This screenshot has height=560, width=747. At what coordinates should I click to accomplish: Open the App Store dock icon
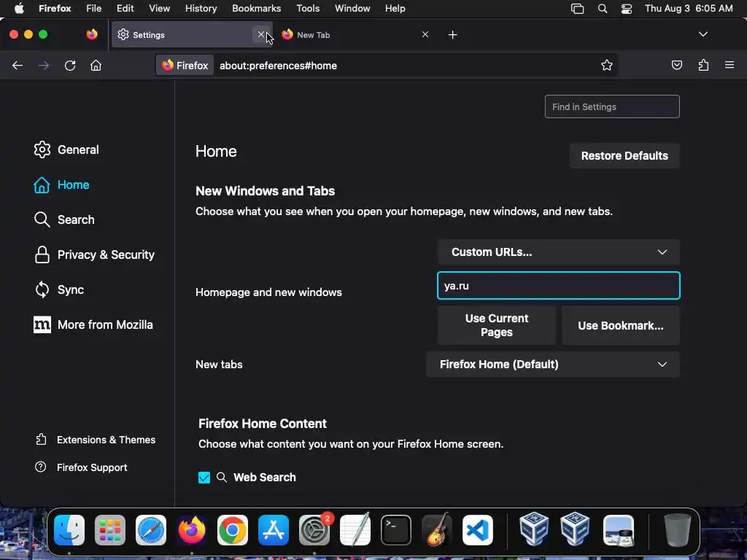[x=274, y=530]
